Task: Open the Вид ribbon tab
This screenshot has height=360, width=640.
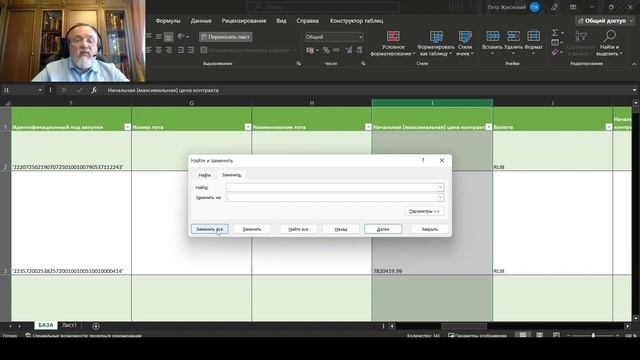Action: coord(281,21)
